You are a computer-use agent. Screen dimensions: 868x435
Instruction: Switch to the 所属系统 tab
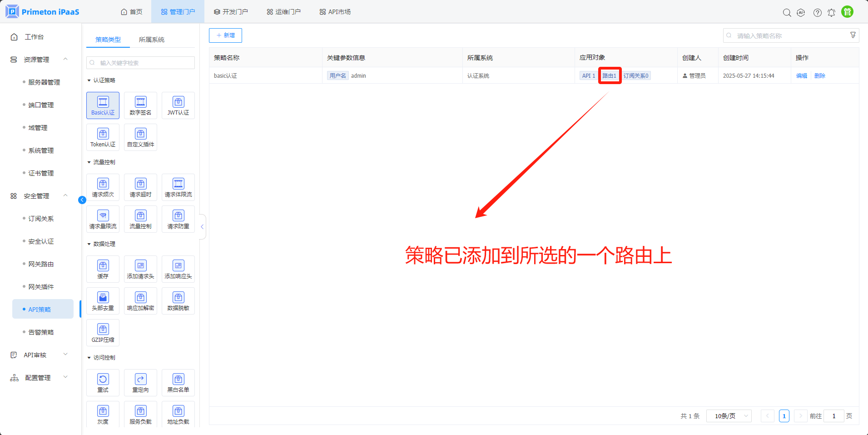(x=152, y=40)
